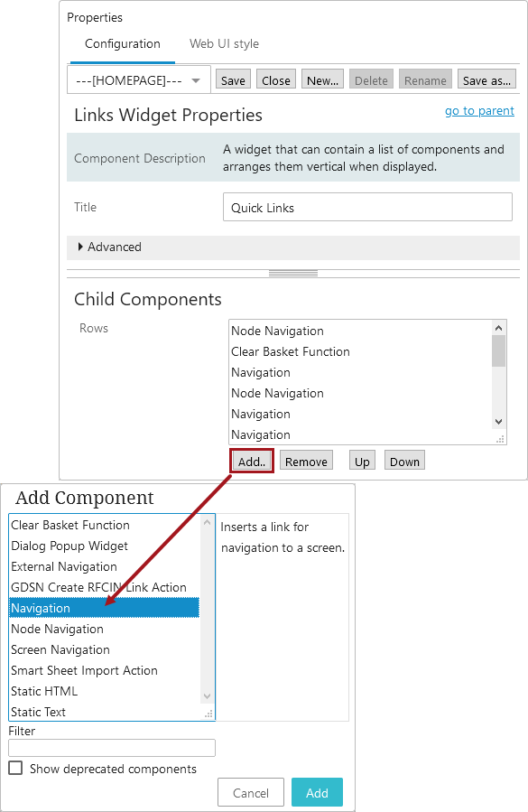
Task: Click up arrow in Add Component list
Action: pos(207,523)
